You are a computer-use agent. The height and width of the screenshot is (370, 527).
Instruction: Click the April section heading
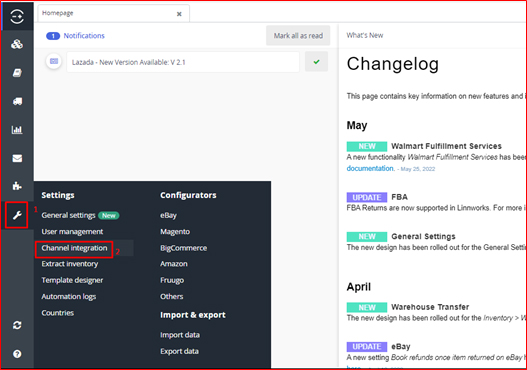pyautogui.click(x=359, y=287)
